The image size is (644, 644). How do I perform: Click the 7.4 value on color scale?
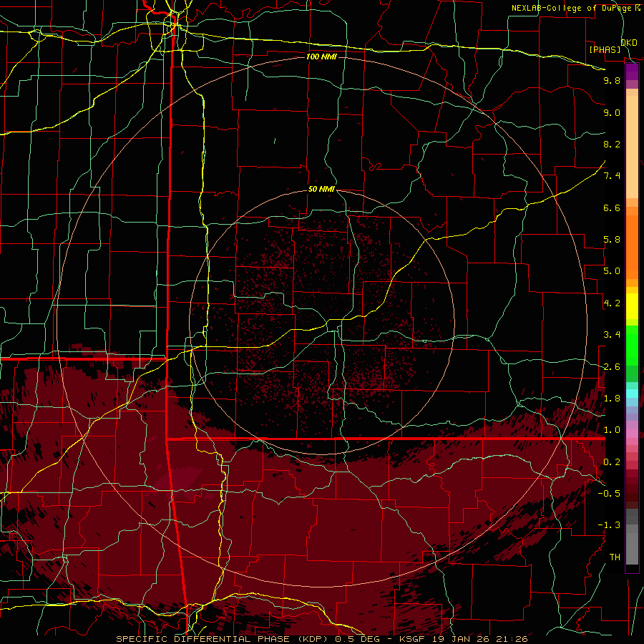(612, 176)
